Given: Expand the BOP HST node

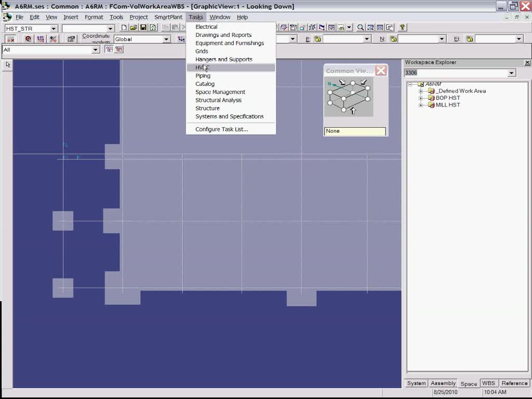Looking at the screenshot, I should point(421,98).
